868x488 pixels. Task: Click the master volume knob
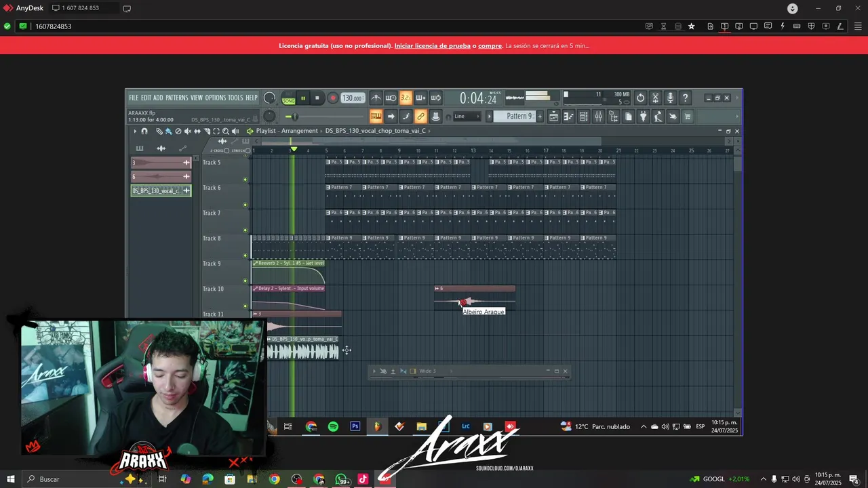coord(269,98)
